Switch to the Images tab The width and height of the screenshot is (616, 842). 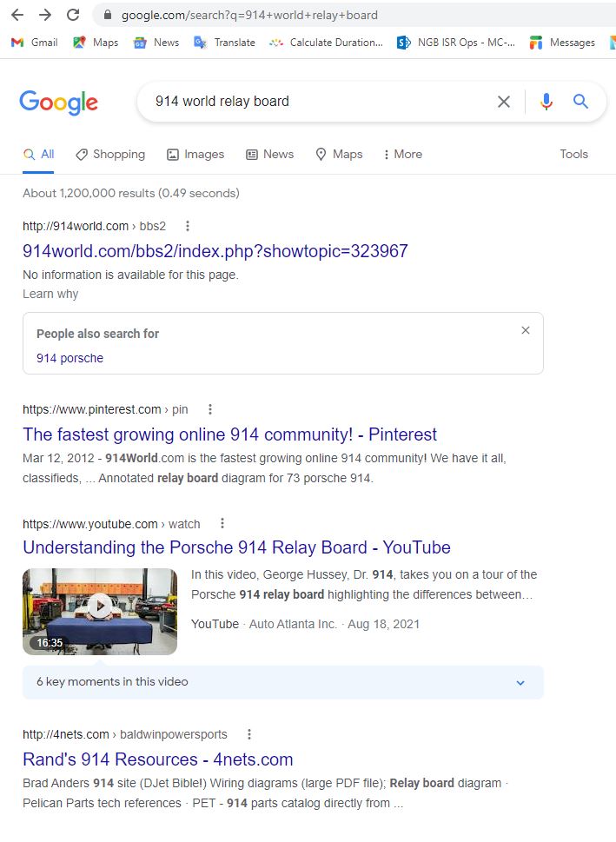click(x=195, y=154)
